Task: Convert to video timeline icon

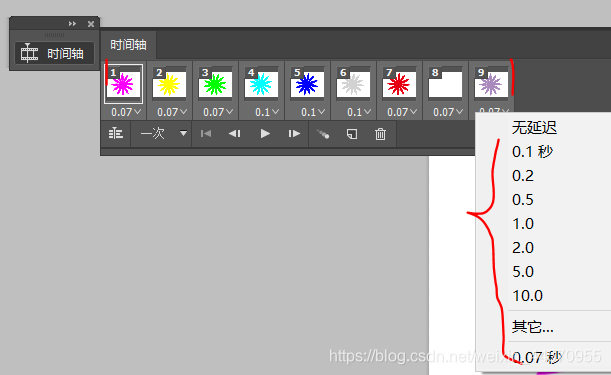Action: [x=116, y=134]
